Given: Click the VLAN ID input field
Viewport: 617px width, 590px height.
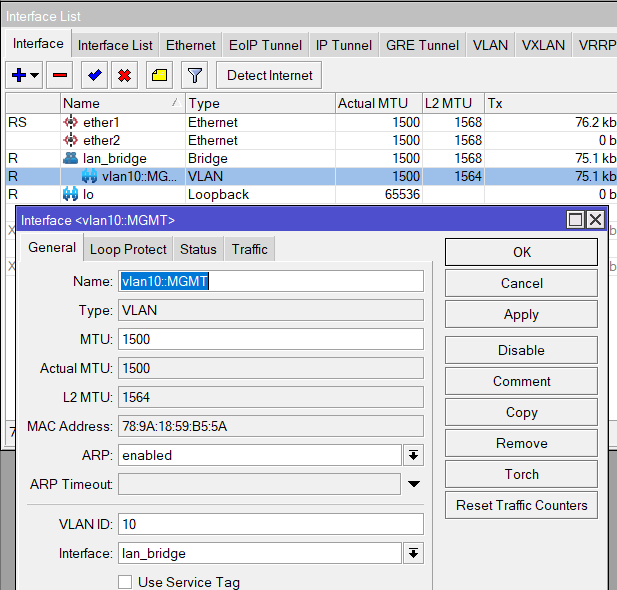Looking at the screenshot, I should 271,524.
